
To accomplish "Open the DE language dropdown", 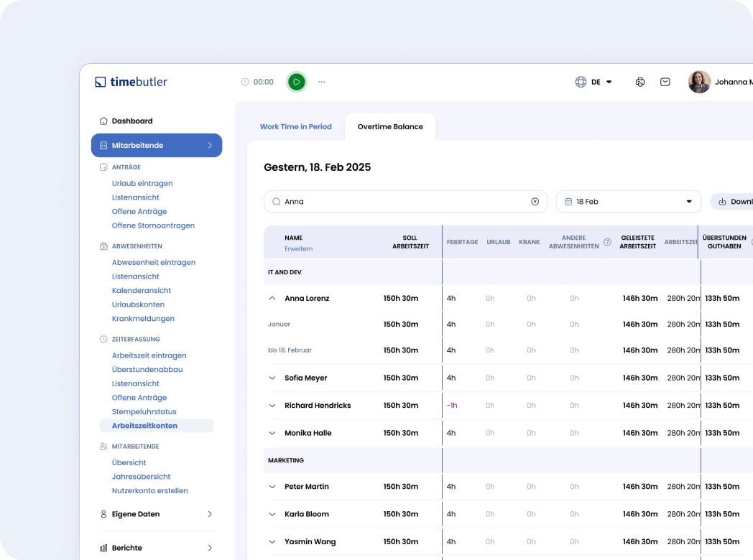I will tap(601, 82).
